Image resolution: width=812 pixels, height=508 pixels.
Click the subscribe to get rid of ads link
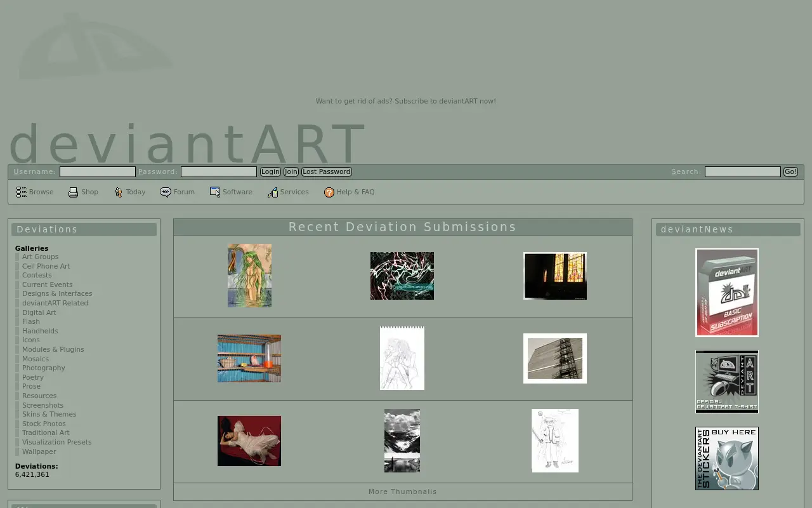406,101
